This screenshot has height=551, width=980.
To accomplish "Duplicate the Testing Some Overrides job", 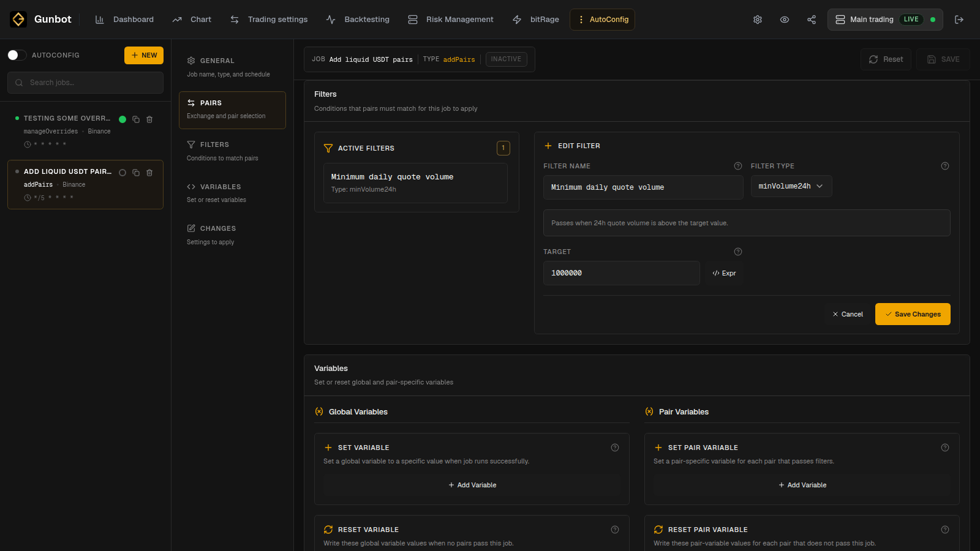I will pos(136,119).
